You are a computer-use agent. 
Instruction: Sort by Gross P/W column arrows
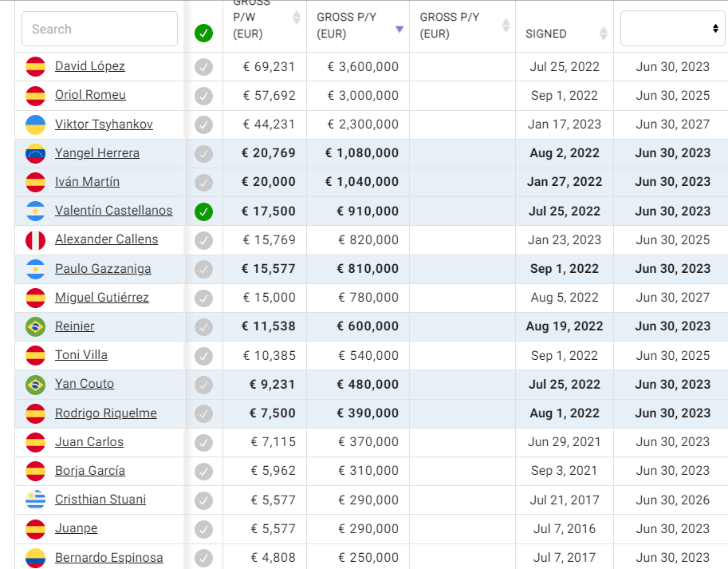(x=297, y=18)
